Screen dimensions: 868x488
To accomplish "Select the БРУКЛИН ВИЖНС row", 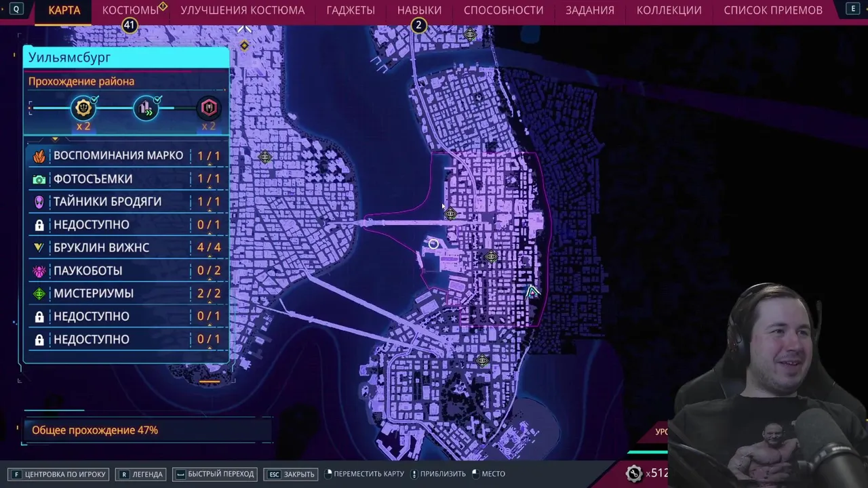I will [x=127, y=248].
